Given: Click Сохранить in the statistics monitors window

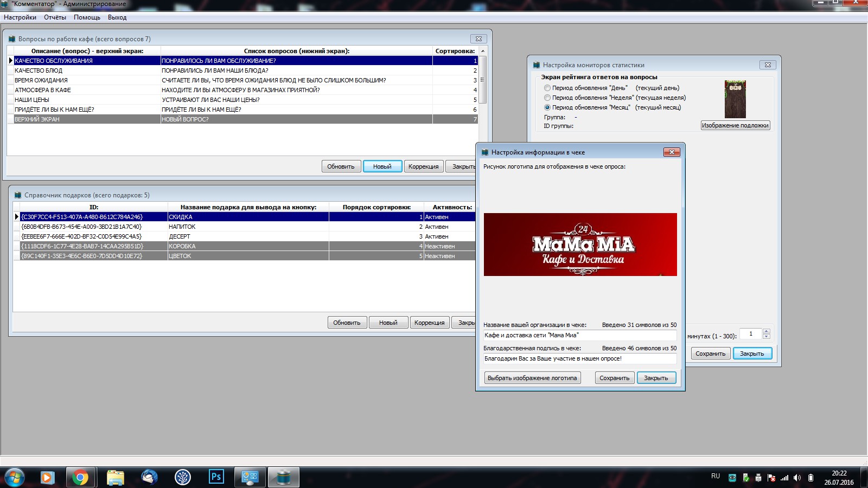Looking at the screenshot, I should click(711, 354).
